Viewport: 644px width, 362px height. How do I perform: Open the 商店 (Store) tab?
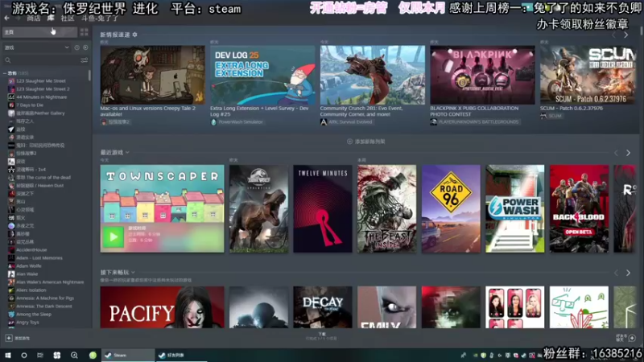[x=34, y=19]
